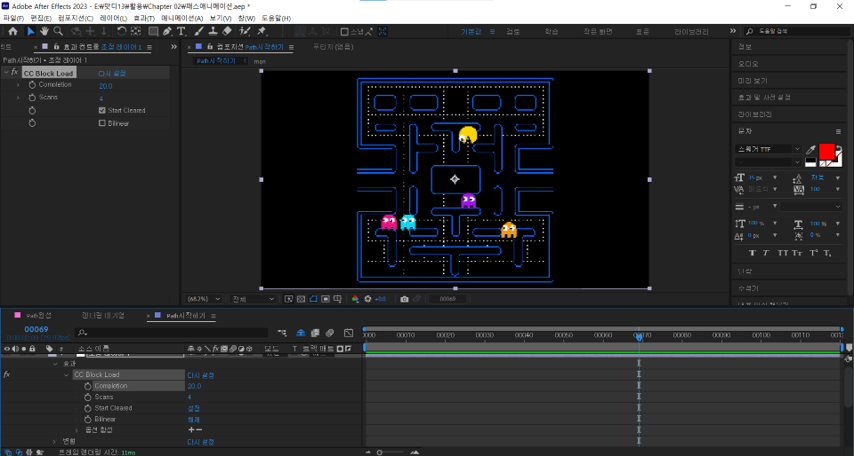The width and height of the screenshot is (854, 456).
Task: Open the Composition menu
Action: pyautogui.click(x=76, y=18)
